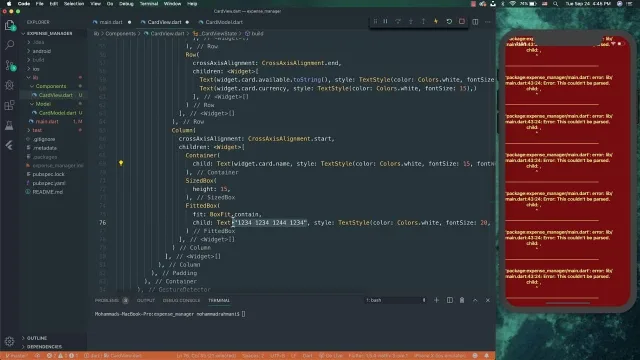This screenshot has height=360, width=640.
Task: Click Step Over in debug toolbar
Action: point(398,21)
